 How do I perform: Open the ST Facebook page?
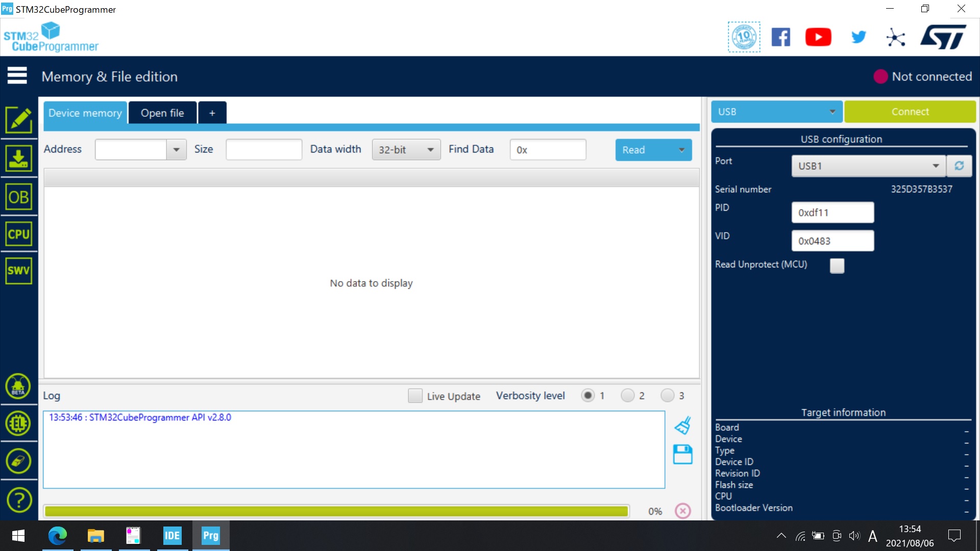(x=781, y=37)
